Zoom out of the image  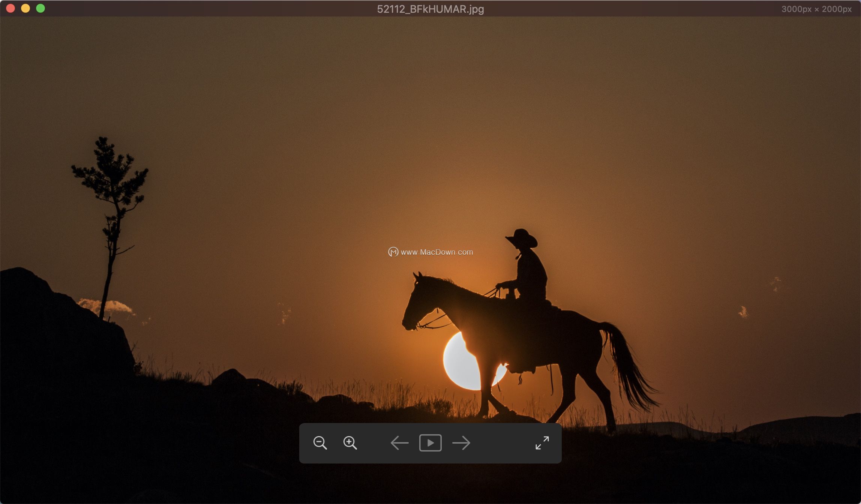point(320,443)
